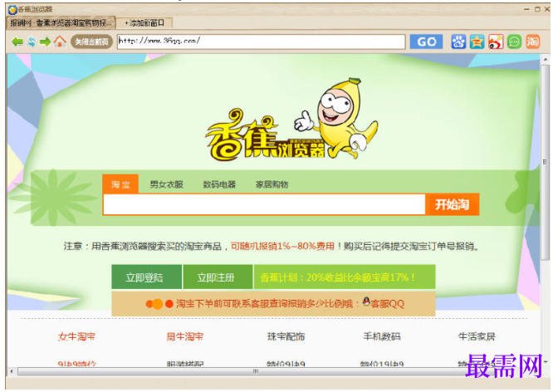Select the 男女衣服 search tab
The height and width of the screenshot is (392, 558).
point(167,184)
